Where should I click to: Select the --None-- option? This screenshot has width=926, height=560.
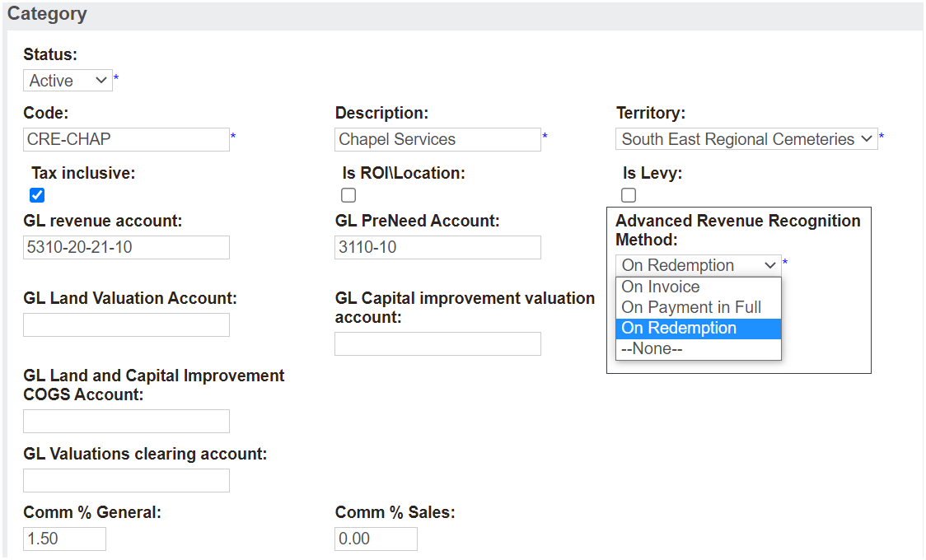(699, 348)
